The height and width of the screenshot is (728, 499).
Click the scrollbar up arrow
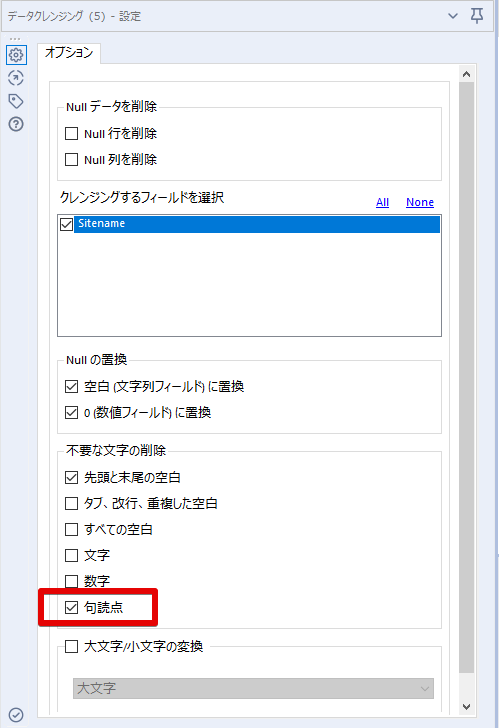point(467,74)
